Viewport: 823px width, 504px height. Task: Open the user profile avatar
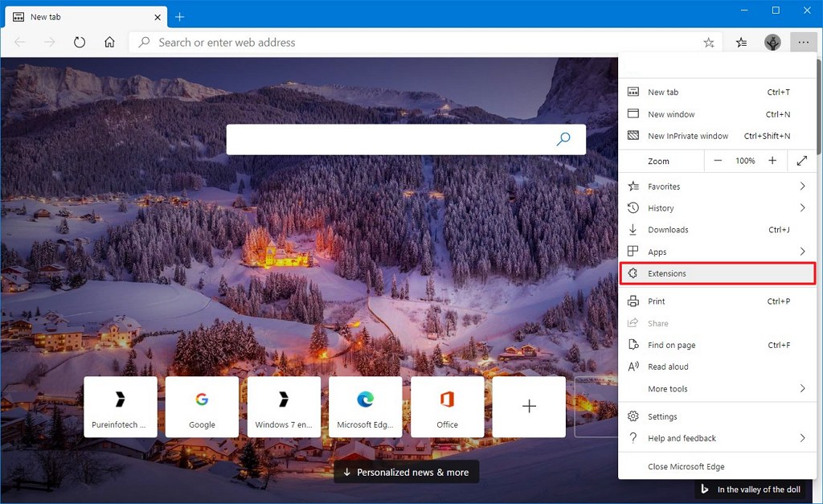pos(772,43)
